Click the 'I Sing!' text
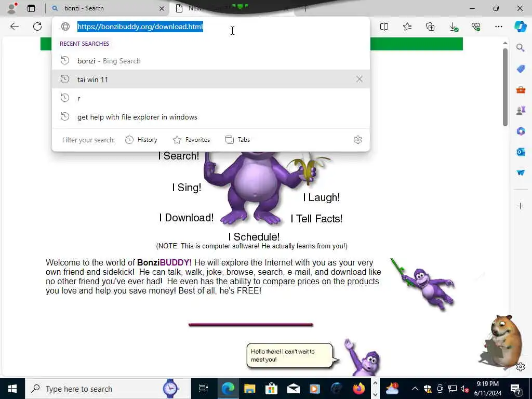The height and width of the screenshot is (399, 532). pos(187,187)
